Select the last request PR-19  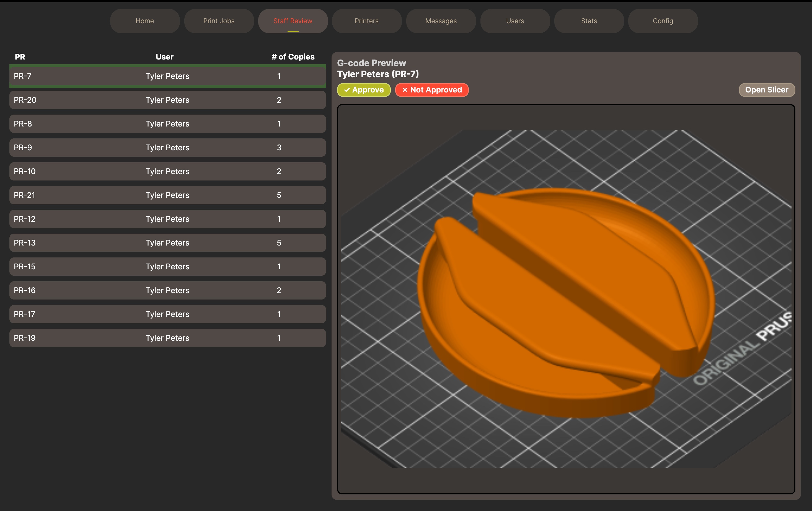pos(167,338)
